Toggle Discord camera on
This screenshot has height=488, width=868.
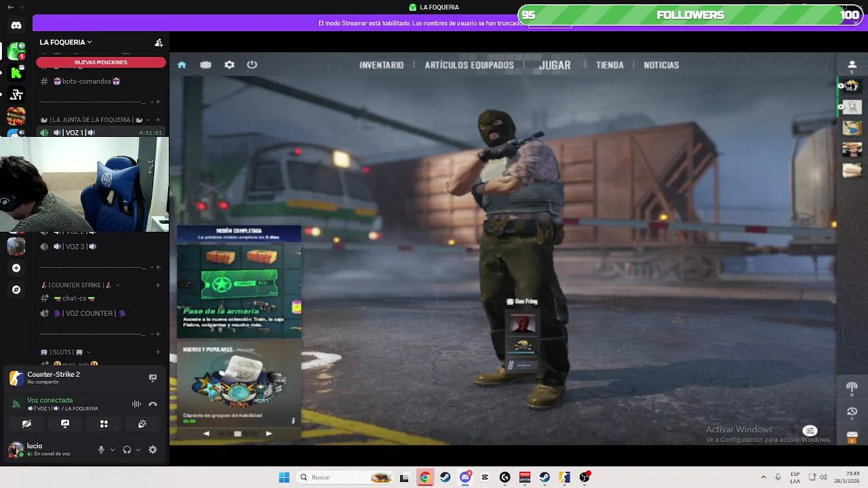[26, 424]
